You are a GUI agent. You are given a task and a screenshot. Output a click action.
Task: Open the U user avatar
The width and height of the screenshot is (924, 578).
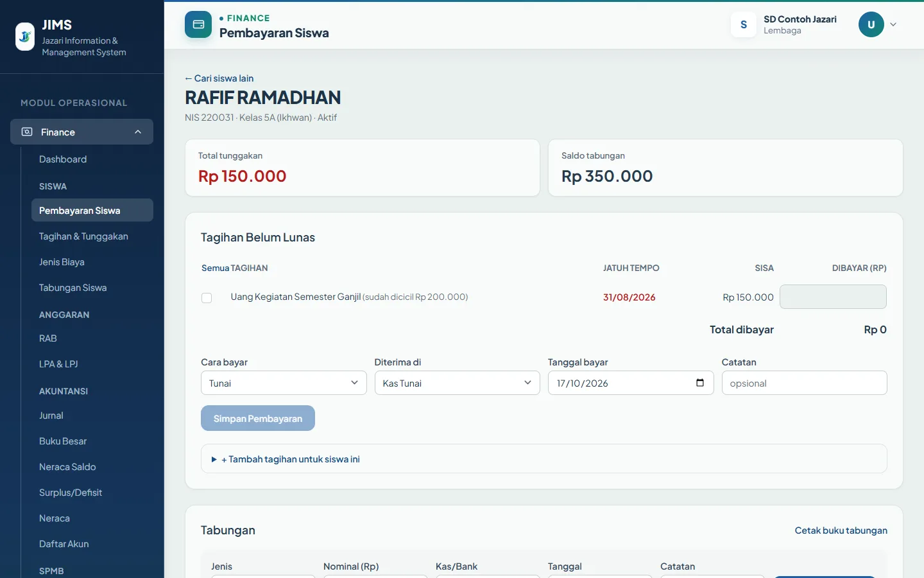(x=871, y=24)
